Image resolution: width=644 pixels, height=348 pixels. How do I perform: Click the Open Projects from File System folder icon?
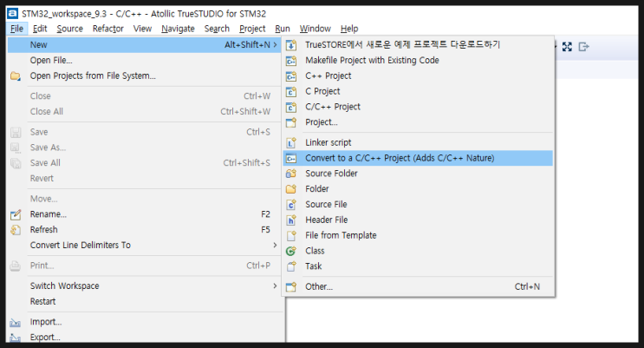point(16,76)
